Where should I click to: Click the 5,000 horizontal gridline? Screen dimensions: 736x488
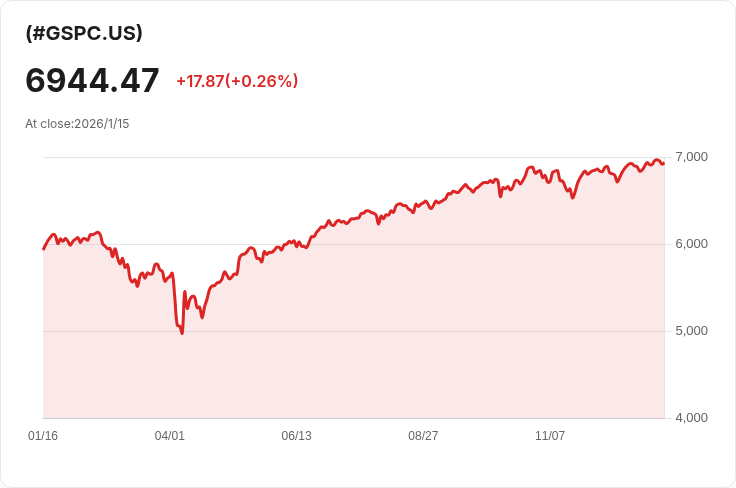click(x=354, y=331)
